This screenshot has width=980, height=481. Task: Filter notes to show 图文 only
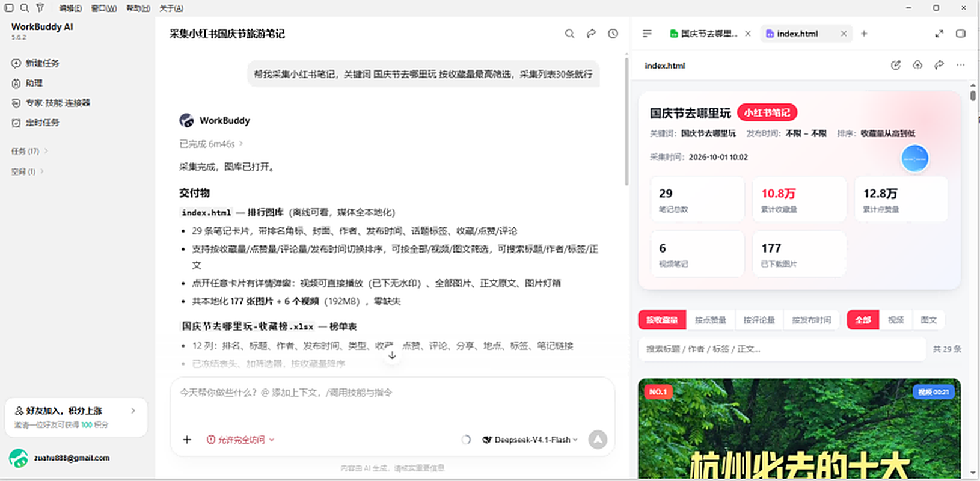pos(929,320)
